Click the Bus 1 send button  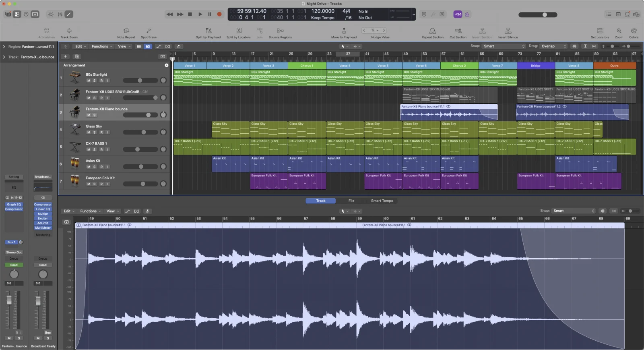pyautogui.click(x=11, y=242)
